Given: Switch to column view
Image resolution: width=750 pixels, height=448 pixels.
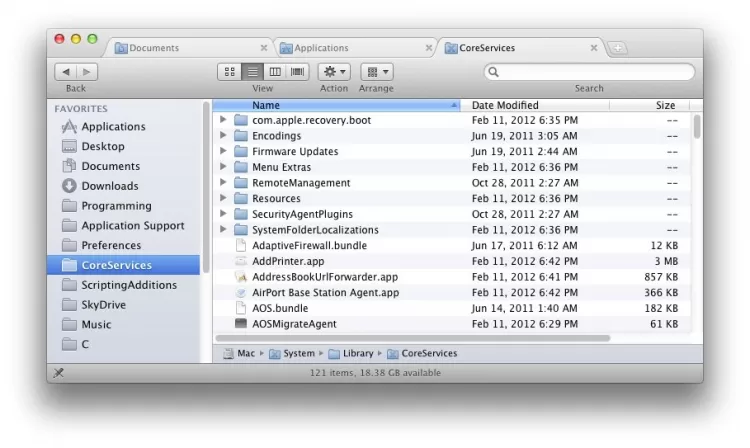Looking at the screenshot, I should tap(275, 72).
